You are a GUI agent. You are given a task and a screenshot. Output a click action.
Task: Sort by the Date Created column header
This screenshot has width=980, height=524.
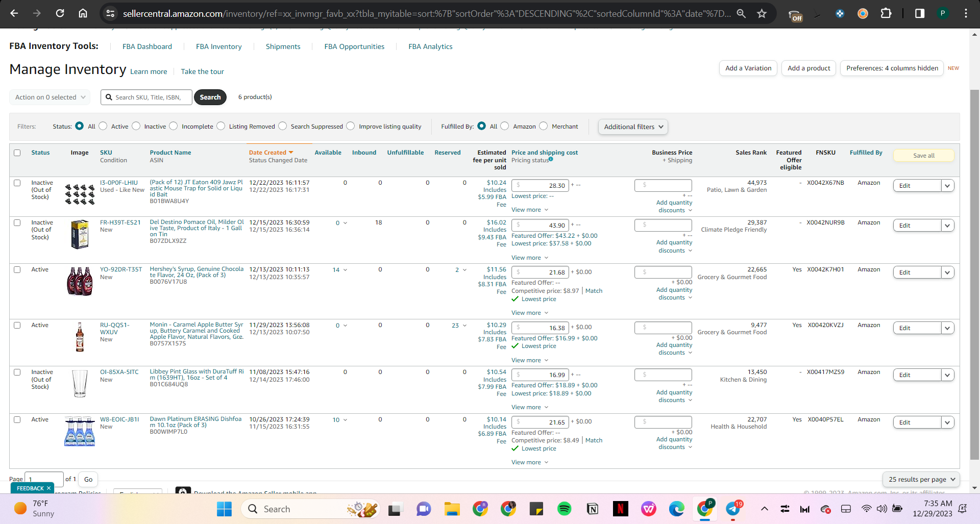tap(271, 153)
